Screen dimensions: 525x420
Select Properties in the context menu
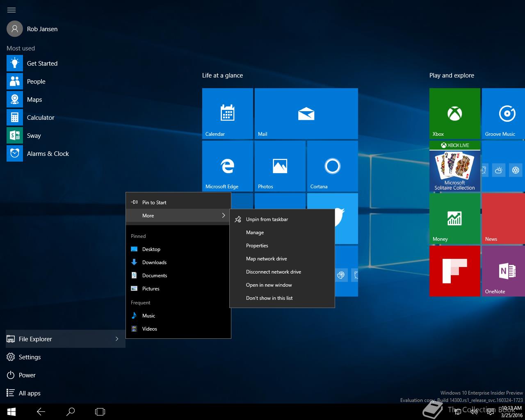click(282, 245)
